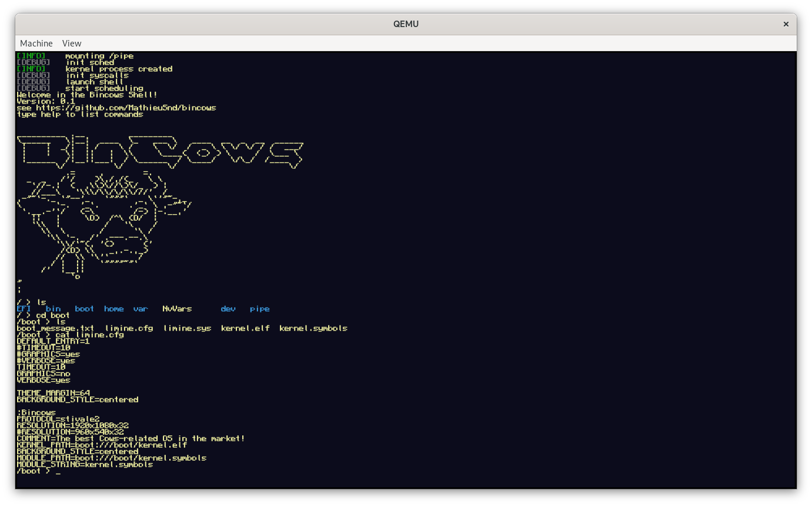Viewport: 812px width, 506px height.
Task: Click the 'pipe' directory entry
Action: coord(260,309)
